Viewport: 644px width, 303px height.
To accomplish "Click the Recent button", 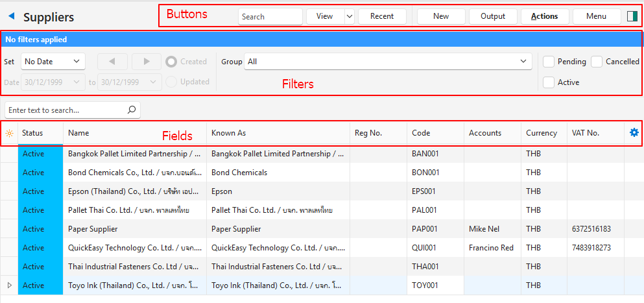I will pos(382,16).
